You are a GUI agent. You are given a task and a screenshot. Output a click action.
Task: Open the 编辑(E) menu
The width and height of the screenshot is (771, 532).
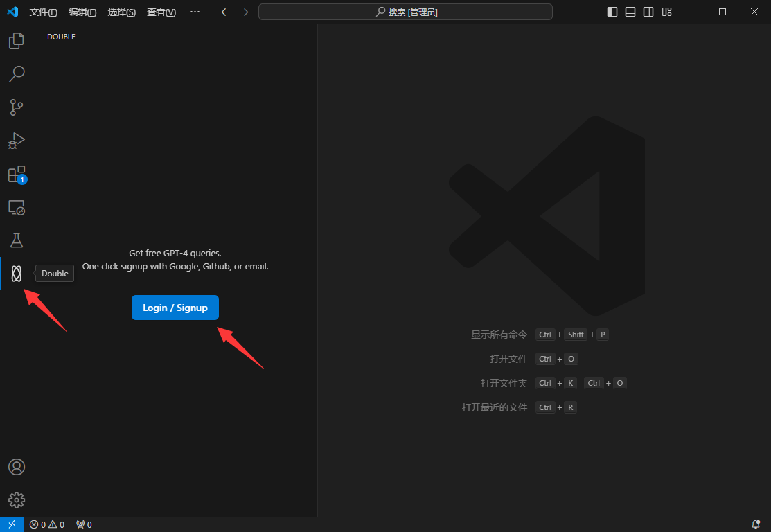coord(82,12)
